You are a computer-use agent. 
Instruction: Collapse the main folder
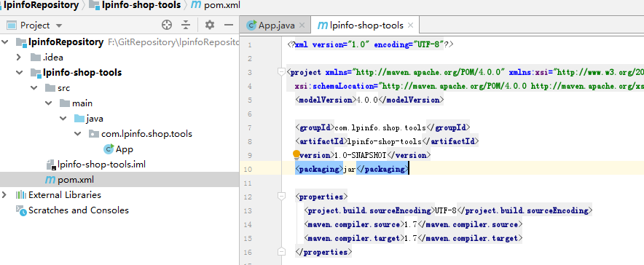(49, 103)
